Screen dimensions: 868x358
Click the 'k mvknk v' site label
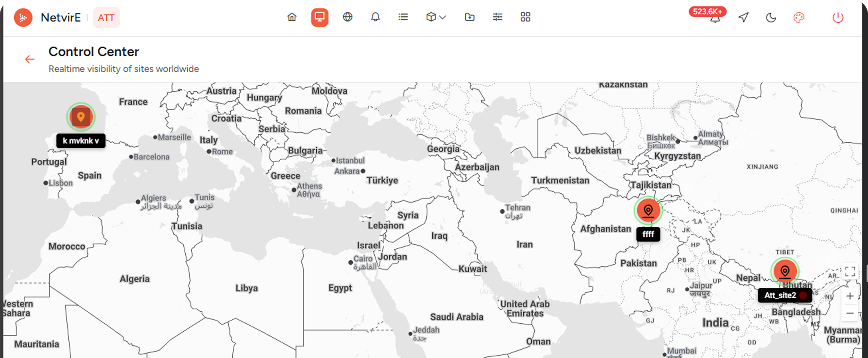pyautogui.click(x=81, y=141)
